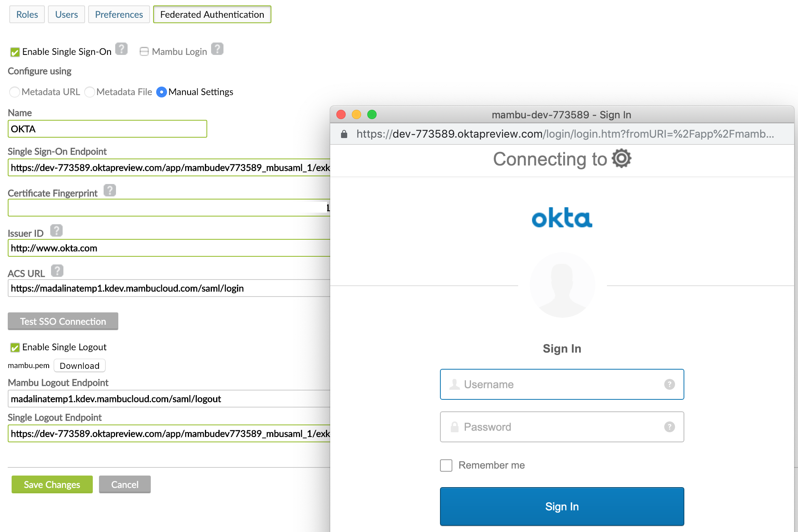Click the help icon next to Mambu Login
The image size is (798, 532).
(218, 49)
